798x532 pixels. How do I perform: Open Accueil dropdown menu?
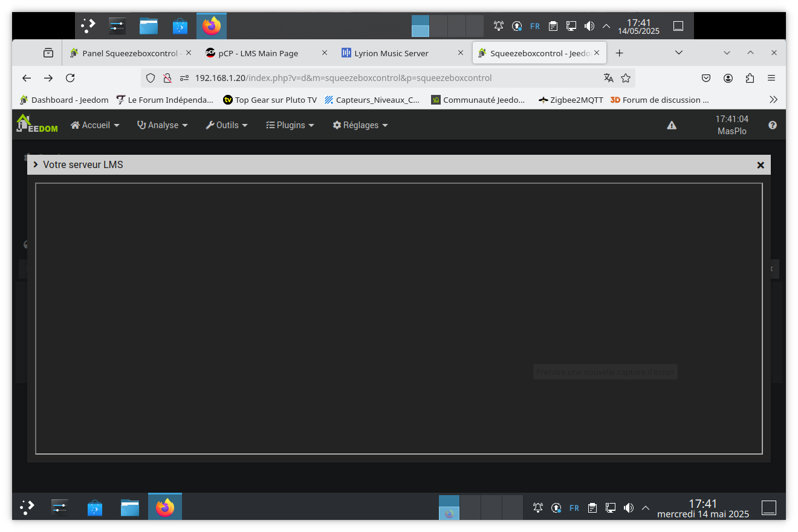click(95, 125)
